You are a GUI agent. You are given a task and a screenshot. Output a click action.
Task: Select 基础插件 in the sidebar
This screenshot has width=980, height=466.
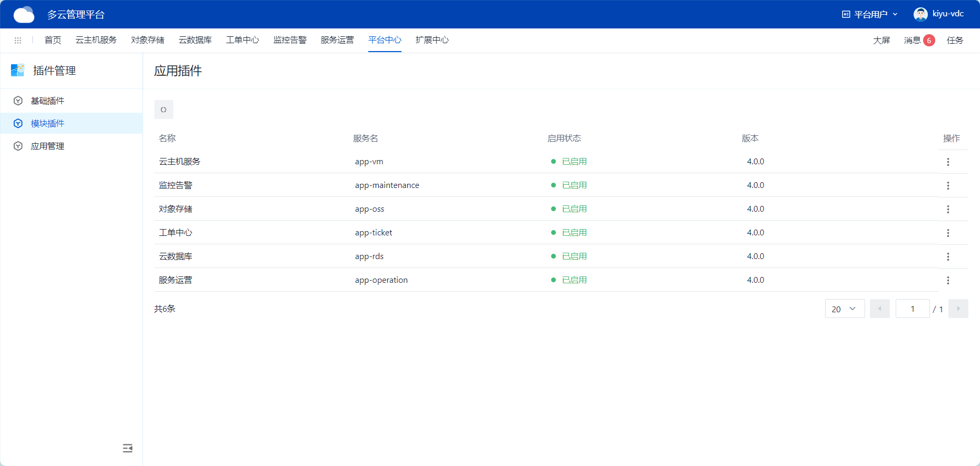pos(47,101)
